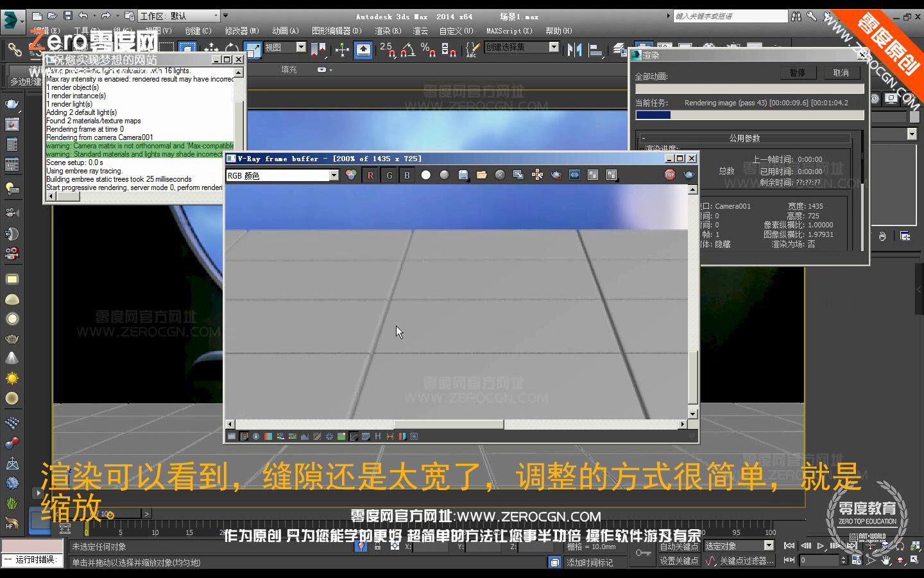Open the 帮助 (H) menu
924x578 pixels.
coord(559,31)
